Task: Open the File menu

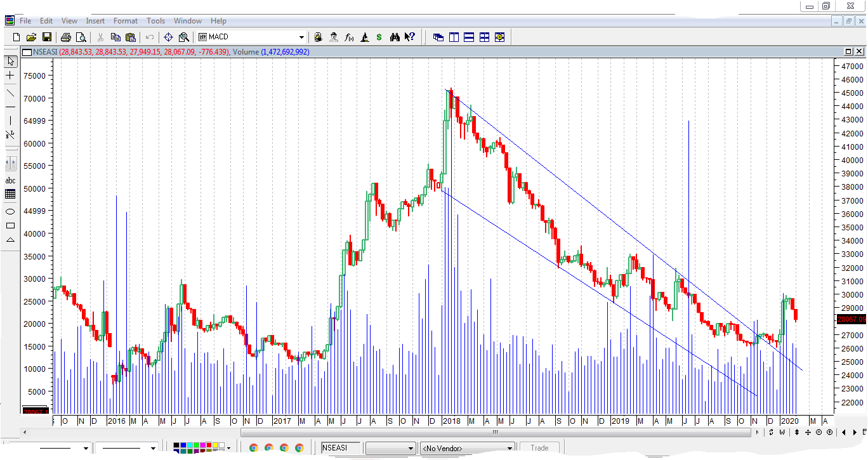Action: click(25, 21)
